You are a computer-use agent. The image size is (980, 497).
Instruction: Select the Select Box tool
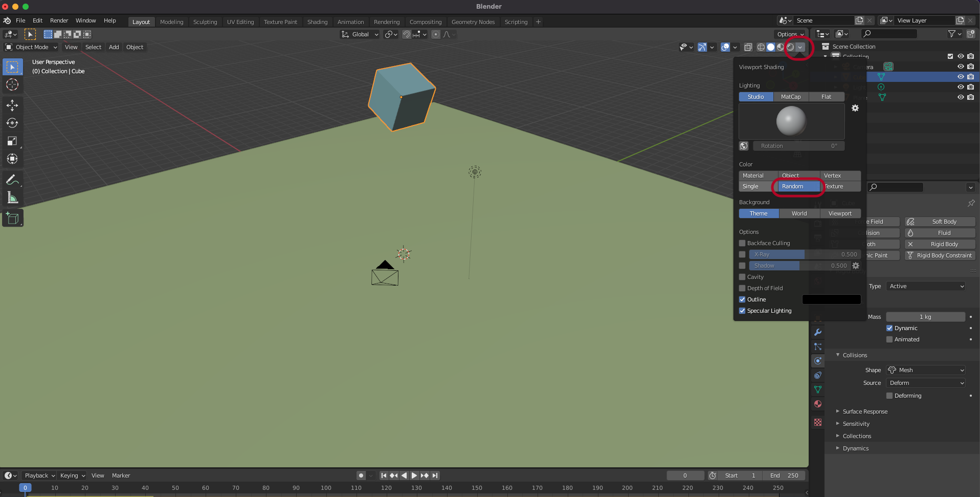click(13, 67)
